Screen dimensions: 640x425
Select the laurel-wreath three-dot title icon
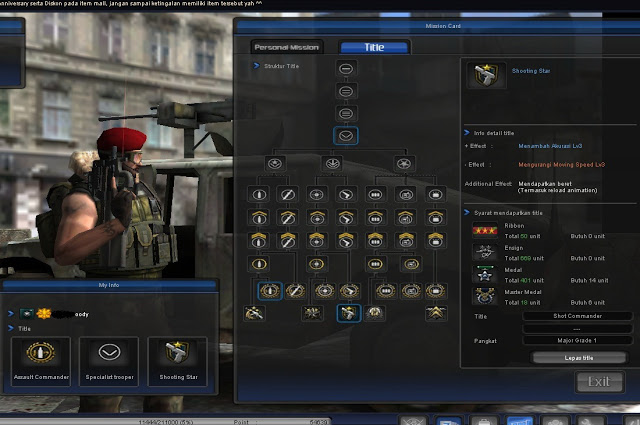[386, 291]
